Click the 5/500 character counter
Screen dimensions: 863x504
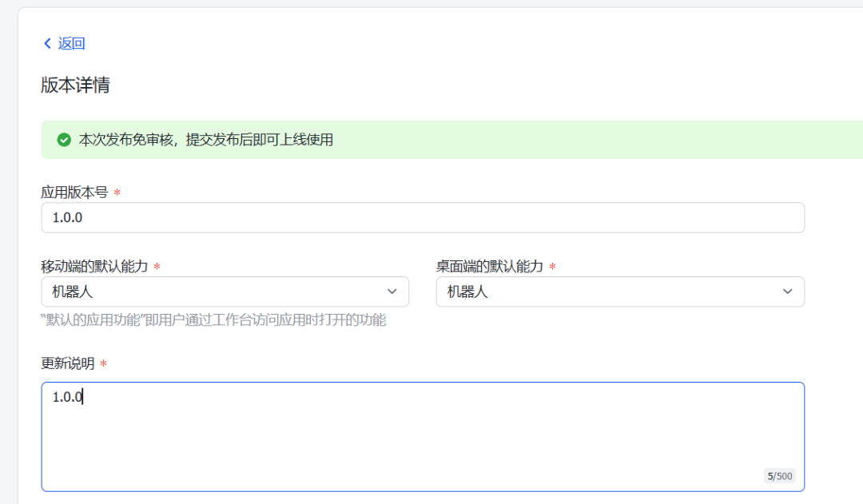pos(779,476)
